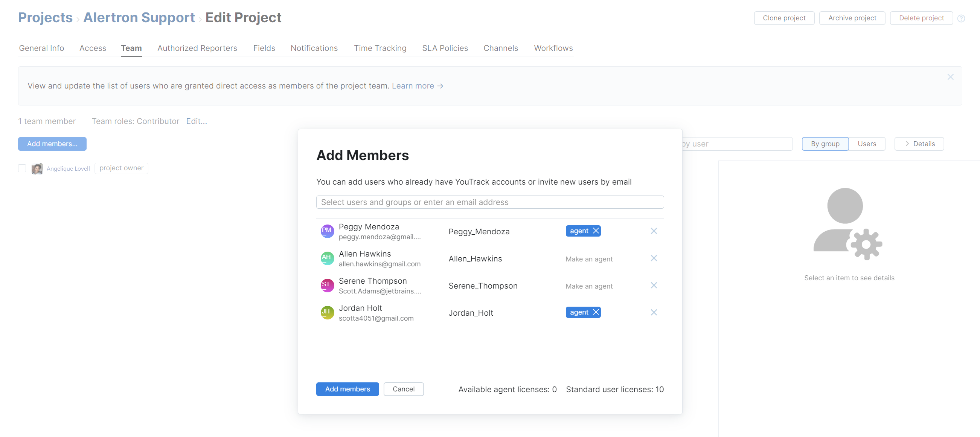
Task: Open the Workflows tab
Action: pos(553,48)
